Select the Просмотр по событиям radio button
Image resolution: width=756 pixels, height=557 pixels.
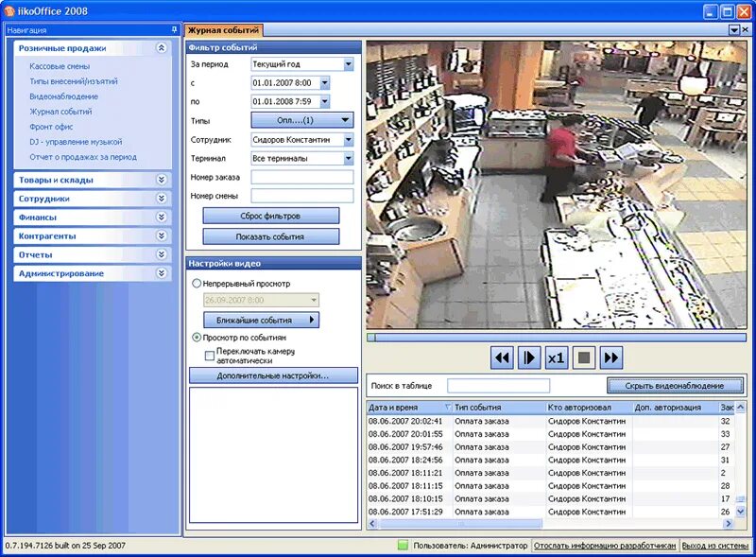tap(197, 338)
